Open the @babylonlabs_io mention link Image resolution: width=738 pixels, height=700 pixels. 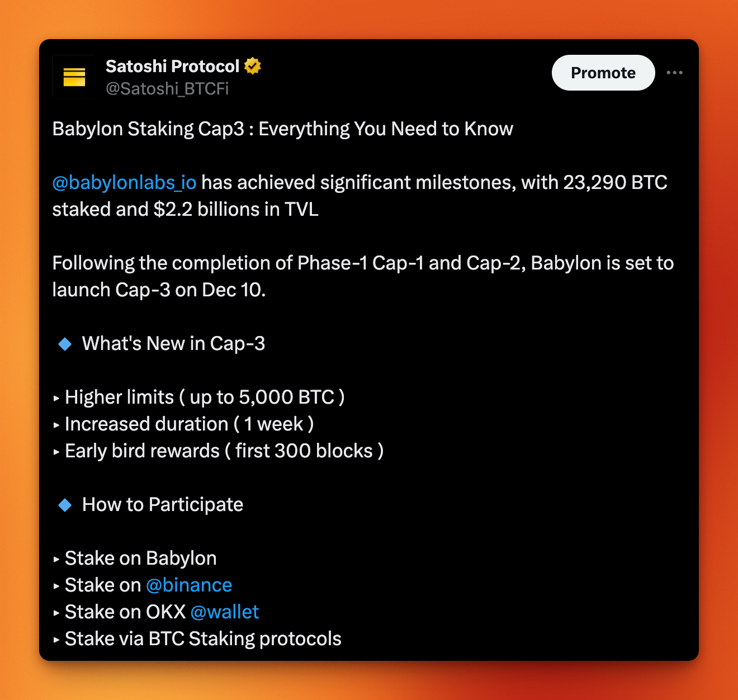pos(124,182)
